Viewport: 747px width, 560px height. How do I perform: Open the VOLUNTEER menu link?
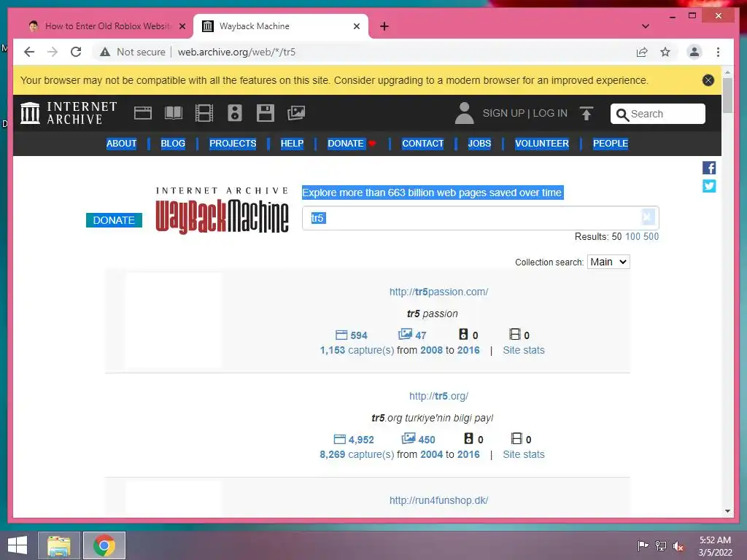pyautogui.click(x=542, y=144)
